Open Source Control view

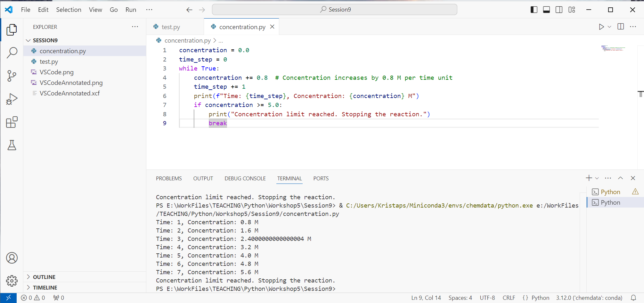[x=12, y=76]
